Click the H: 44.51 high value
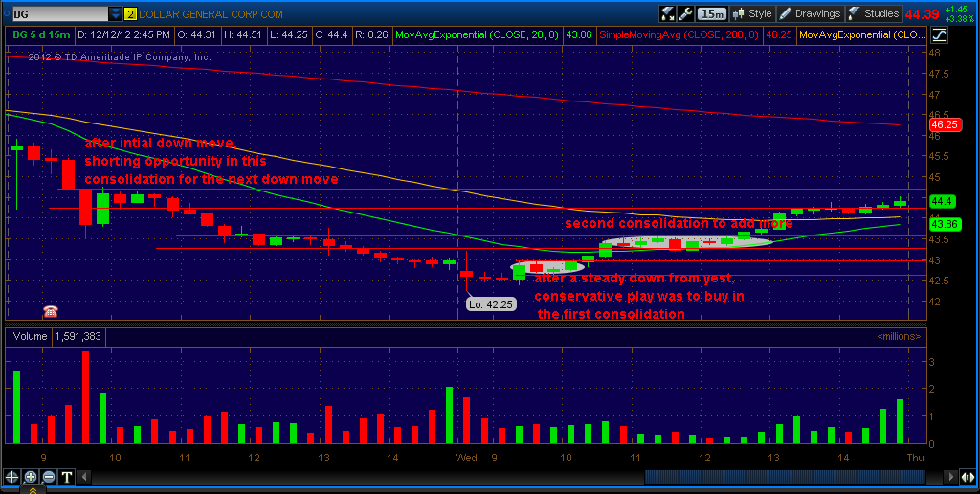Viewport: 980px width, 494px height. coord(242,35)
